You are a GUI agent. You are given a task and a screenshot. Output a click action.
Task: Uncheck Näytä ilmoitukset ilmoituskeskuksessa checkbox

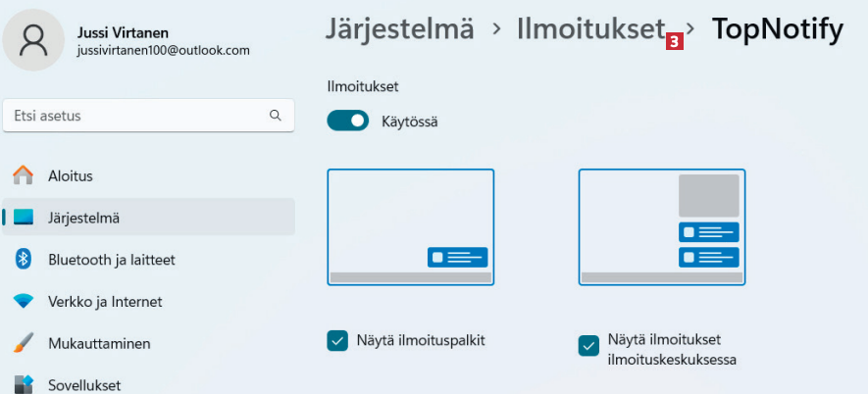tap(588, 345)
